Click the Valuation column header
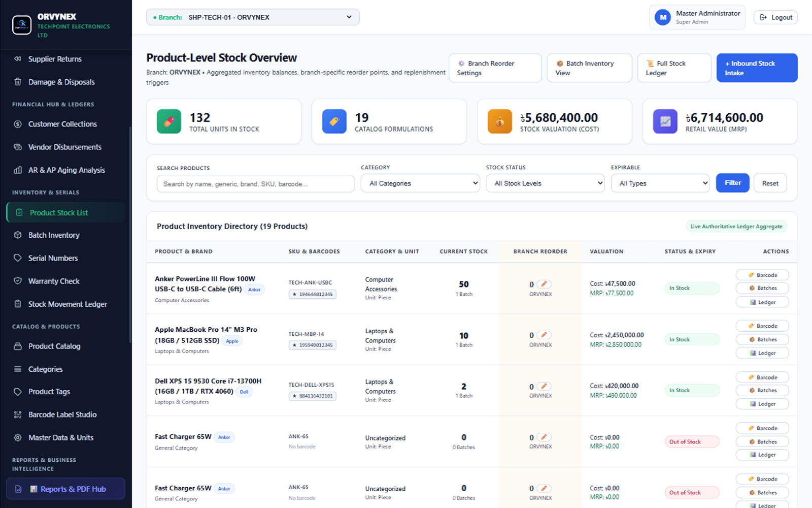Screen dimensions: 812x508 pos(606,251)
